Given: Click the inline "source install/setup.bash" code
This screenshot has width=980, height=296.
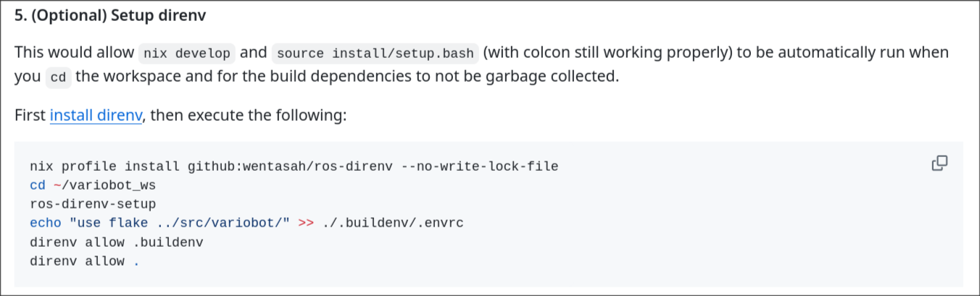Looking at the screenshot, I should click(375, 53).
